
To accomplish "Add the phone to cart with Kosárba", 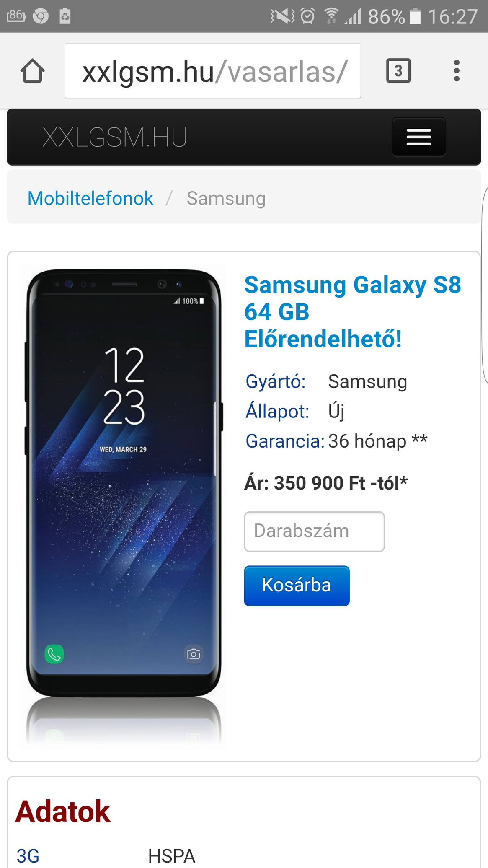I will (x=297, y=586).
